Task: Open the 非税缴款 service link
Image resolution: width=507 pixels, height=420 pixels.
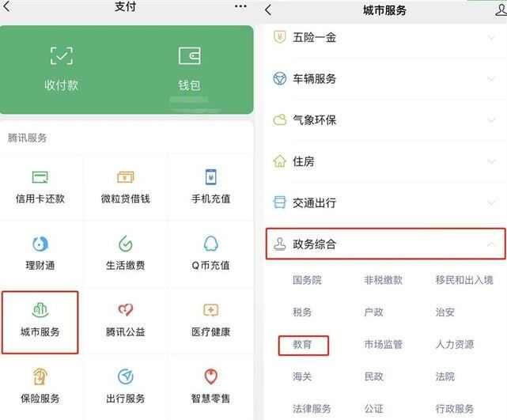Action: tap(384, 280)
